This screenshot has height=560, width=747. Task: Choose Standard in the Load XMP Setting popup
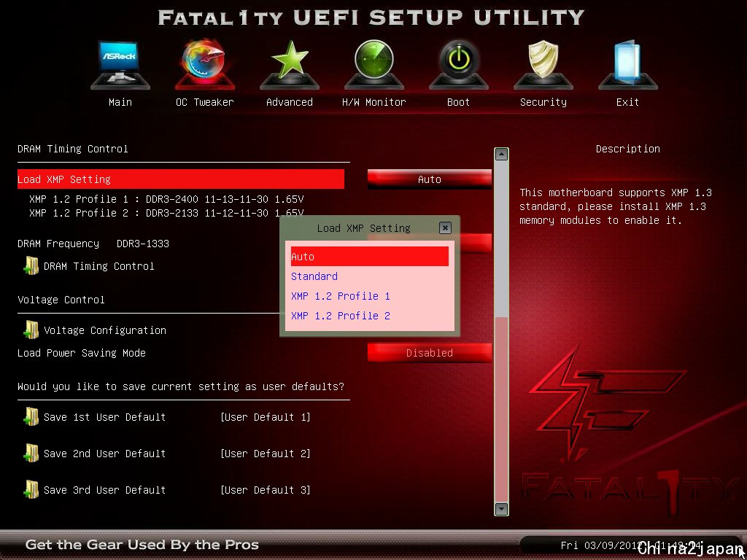point(369,276)
